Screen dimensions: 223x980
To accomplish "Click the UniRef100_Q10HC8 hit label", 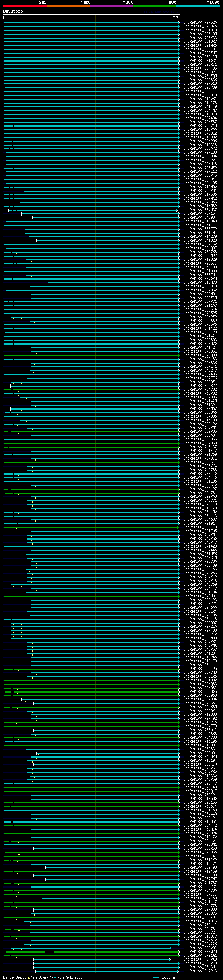I will (x=200, y=283).
